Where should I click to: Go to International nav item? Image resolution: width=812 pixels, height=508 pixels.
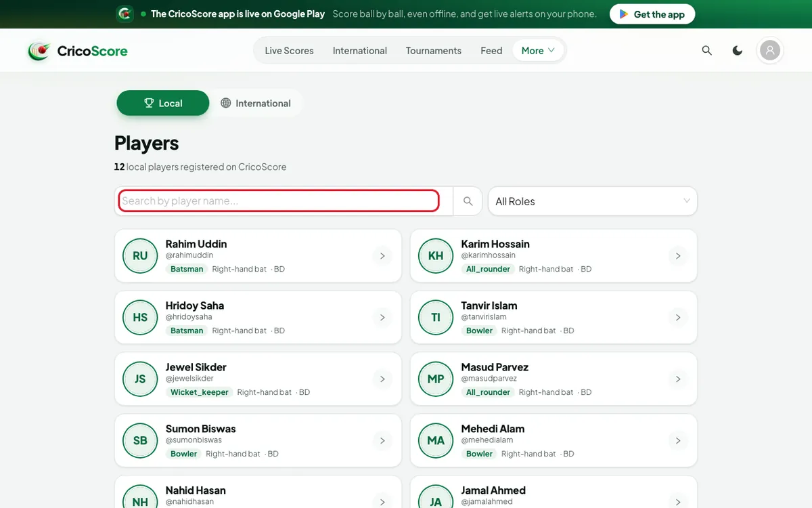pos(360,51)
